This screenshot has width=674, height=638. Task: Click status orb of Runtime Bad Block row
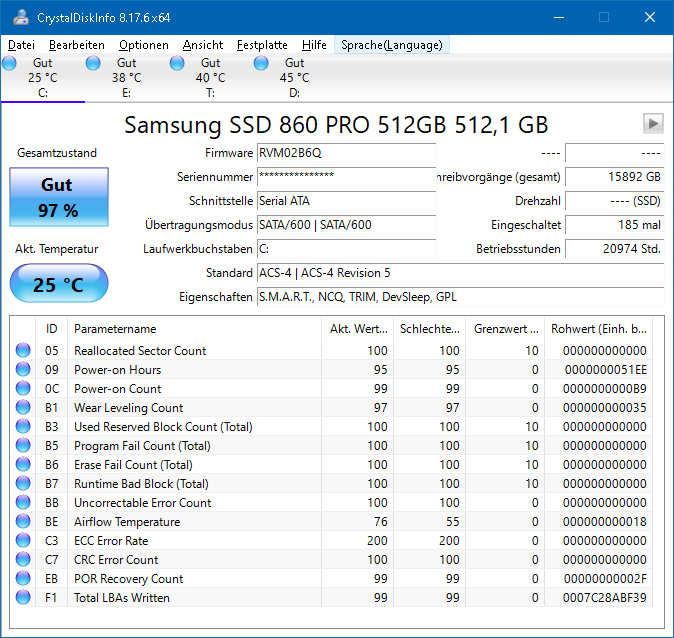tap(23, 483)
